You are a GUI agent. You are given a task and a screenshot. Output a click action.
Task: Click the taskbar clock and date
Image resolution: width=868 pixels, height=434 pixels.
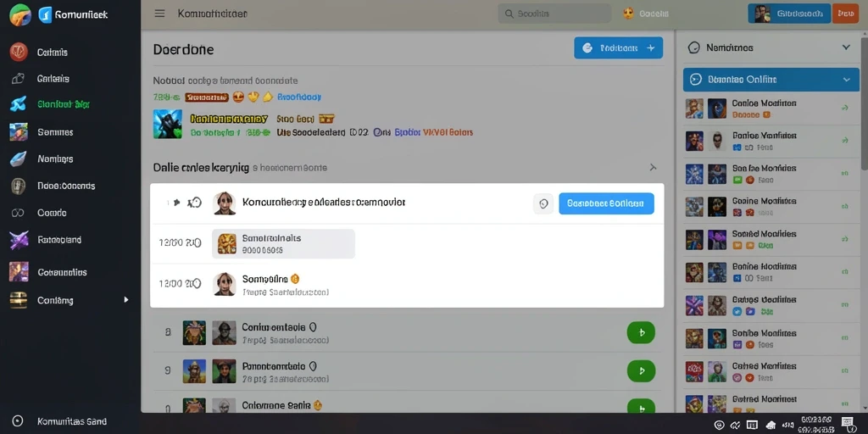[816, 425]
